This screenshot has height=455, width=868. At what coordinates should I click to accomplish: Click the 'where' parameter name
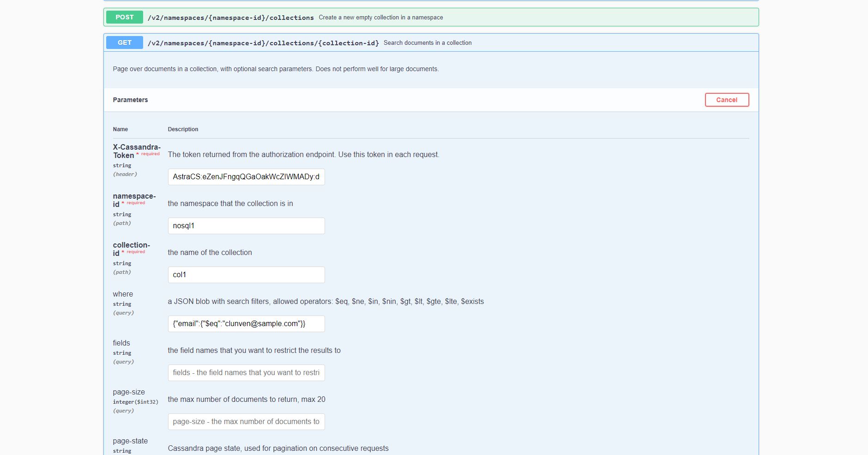[123, 294]
